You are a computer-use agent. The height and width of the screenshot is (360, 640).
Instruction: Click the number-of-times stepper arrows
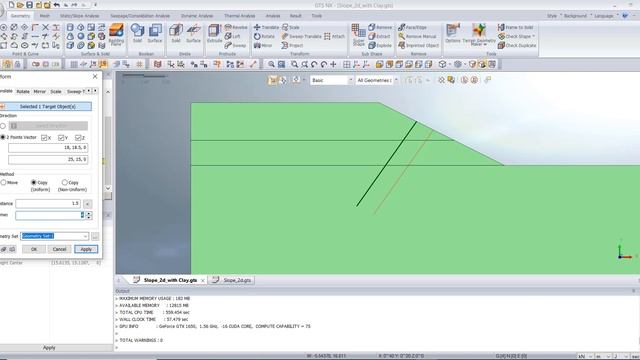click(x=89, y=215)
